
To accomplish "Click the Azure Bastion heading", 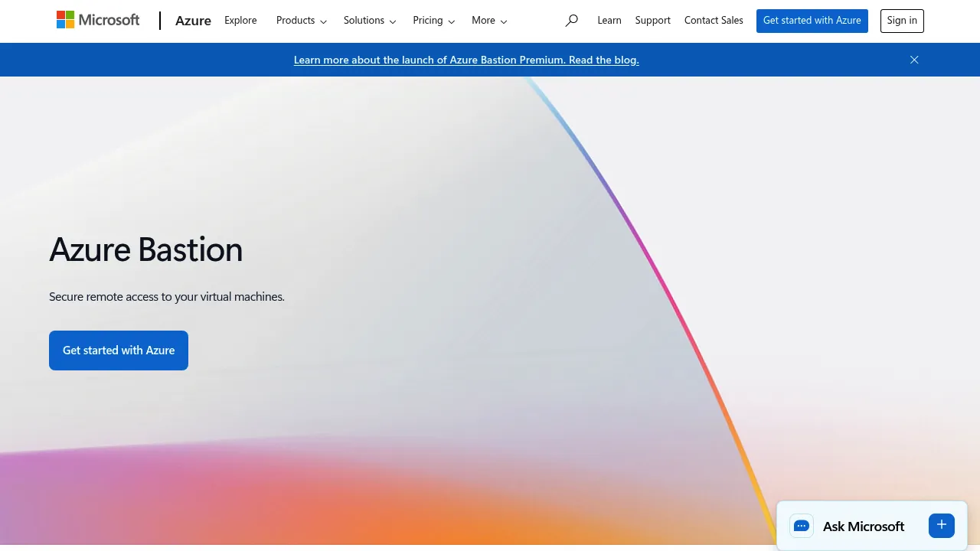I will click(x=146, y=250).
